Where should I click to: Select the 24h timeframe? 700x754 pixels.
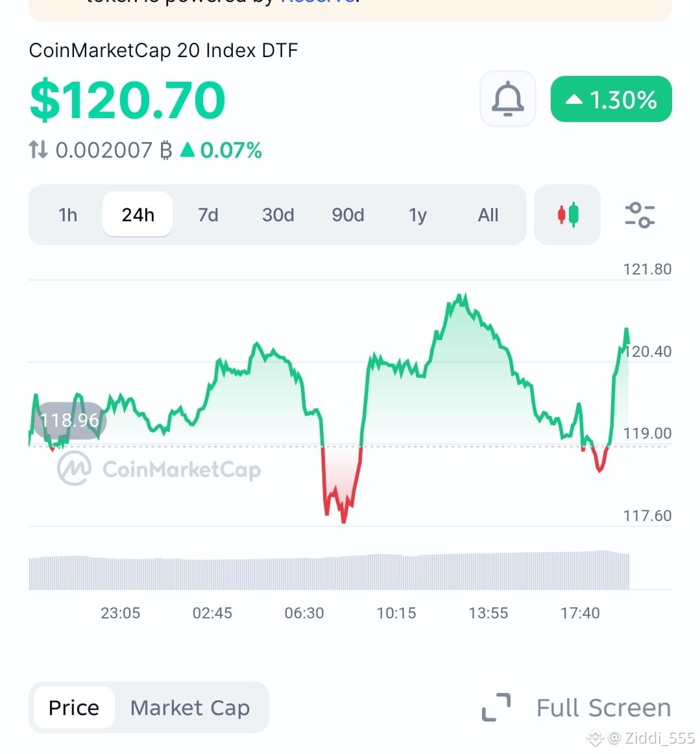138,215
